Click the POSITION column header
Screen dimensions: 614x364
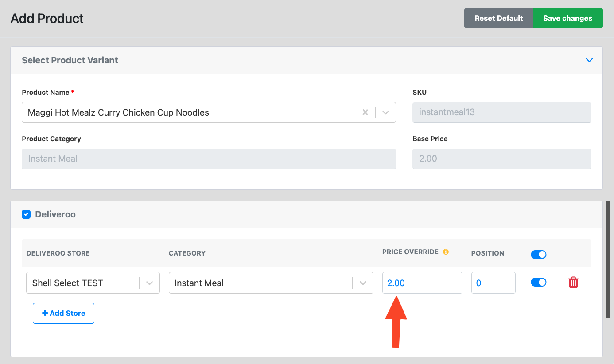[x=488, y=253]
